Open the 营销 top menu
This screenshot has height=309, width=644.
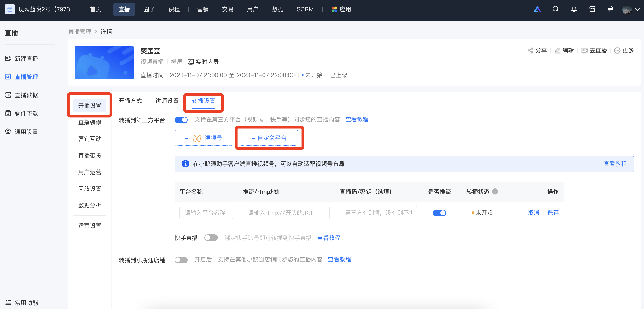tap(203, 9)
